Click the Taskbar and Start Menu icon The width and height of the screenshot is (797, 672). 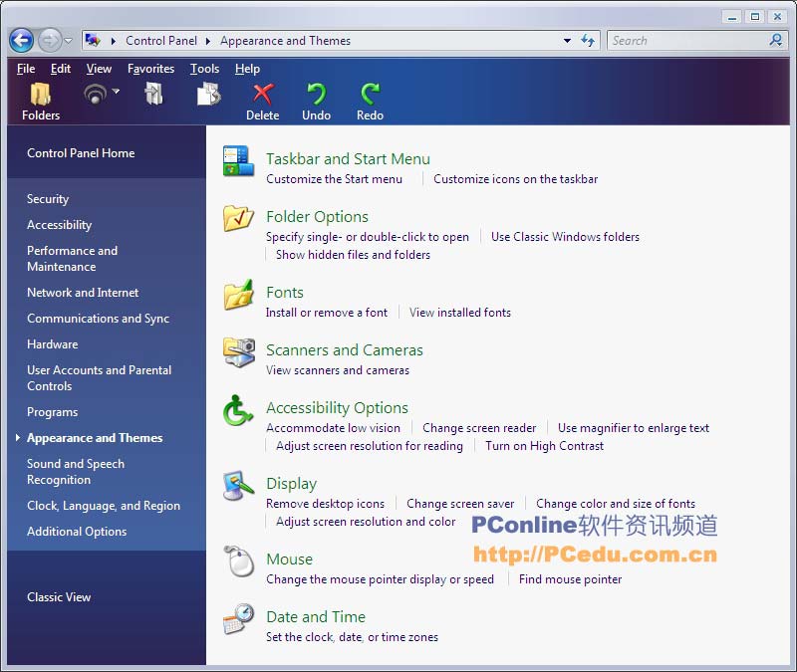click(x=238, y=160)
